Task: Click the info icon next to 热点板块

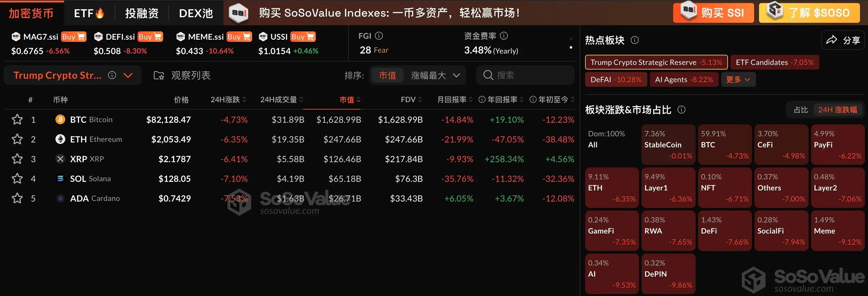Action: click(x=634, y=40)
